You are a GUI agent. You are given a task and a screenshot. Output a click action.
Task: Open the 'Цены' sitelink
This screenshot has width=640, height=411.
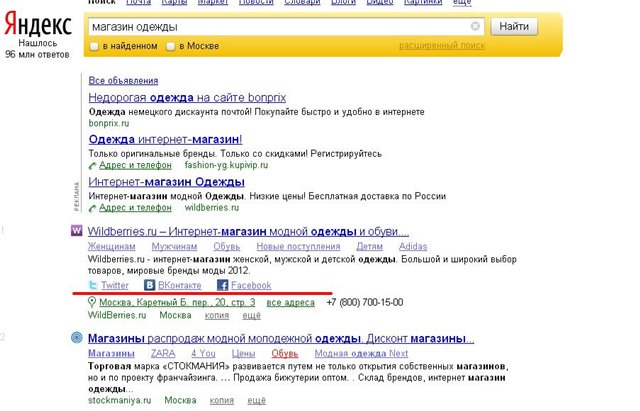[243, 353]
